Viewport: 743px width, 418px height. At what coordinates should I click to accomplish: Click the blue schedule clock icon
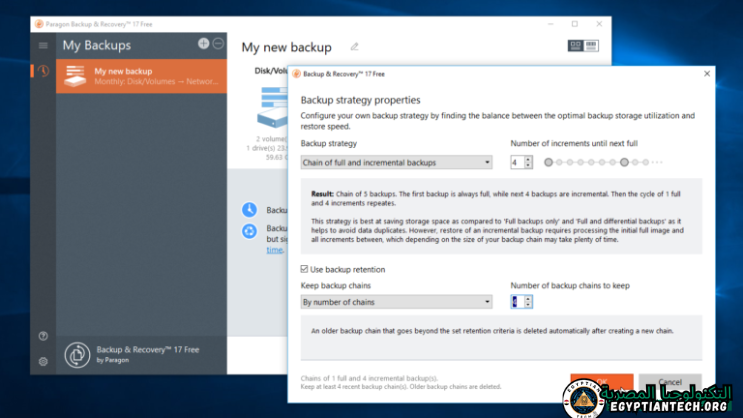pyautogui.click(x=250, y=210)
